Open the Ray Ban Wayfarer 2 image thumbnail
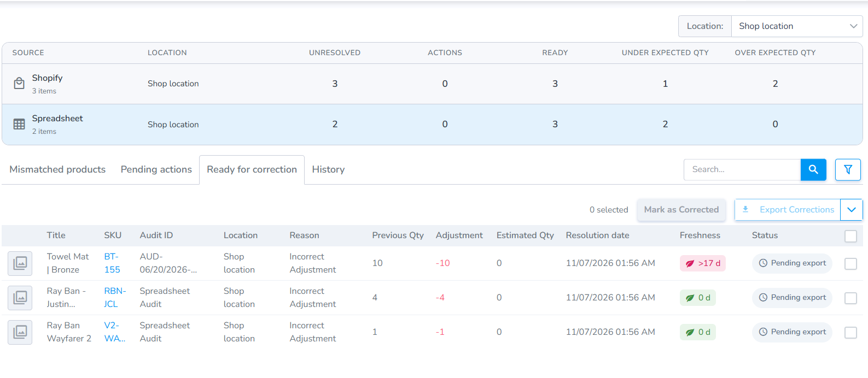This screenshot has width=868, height=378. point(20,332)
